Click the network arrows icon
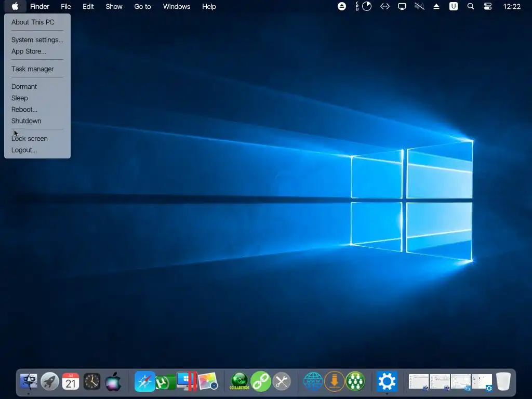 point(385,6)
